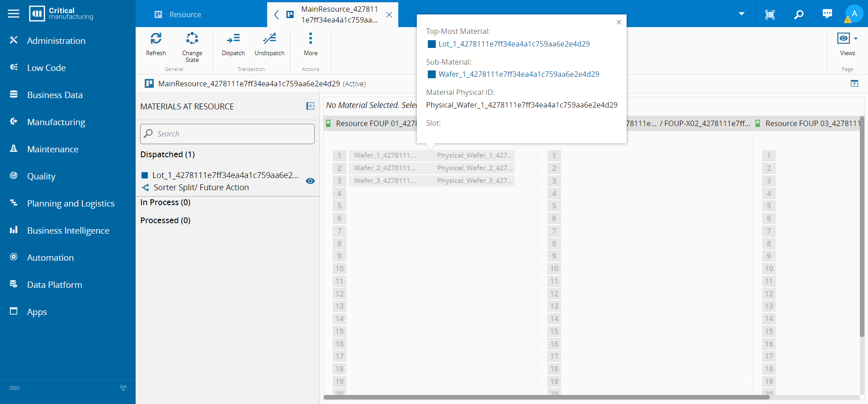The width and height of the screenshot is (868, 404).
Task: Open the barcode scanner icon
Action: 770,14
